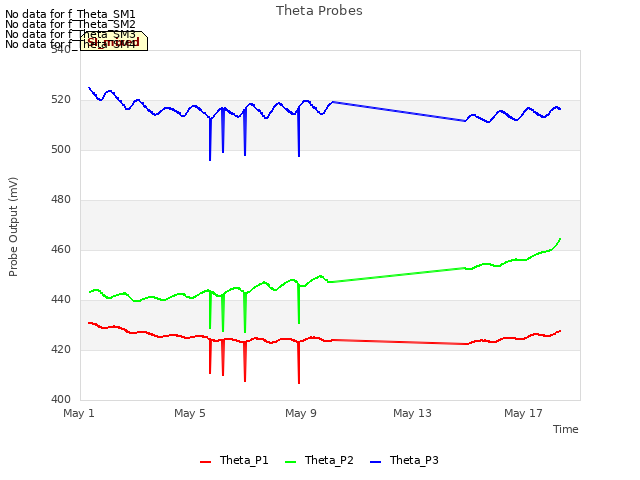Click the red Theta_P1 line's straight gap segment
640x480 pixels.
(400, 342)
